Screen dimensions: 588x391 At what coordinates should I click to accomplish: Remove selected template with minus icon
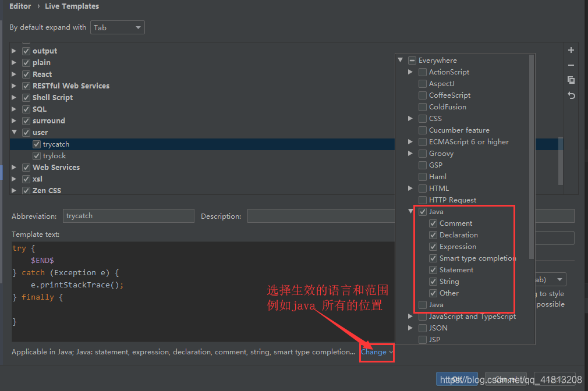coord(571,65)
